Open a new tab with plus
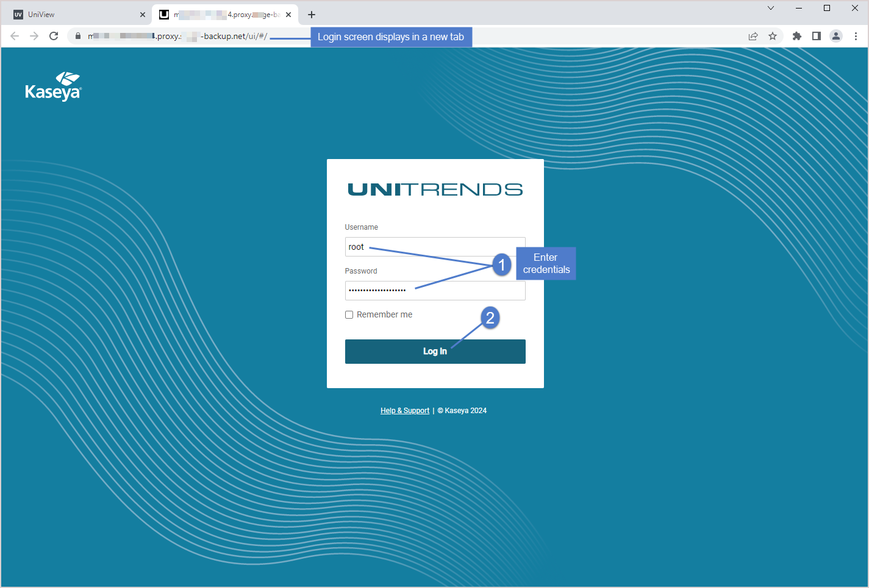 [312, 15]
